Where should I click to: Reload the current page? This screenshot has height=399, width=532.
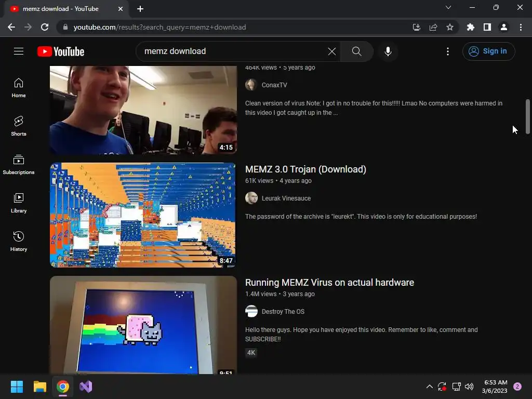pos(45,27)
